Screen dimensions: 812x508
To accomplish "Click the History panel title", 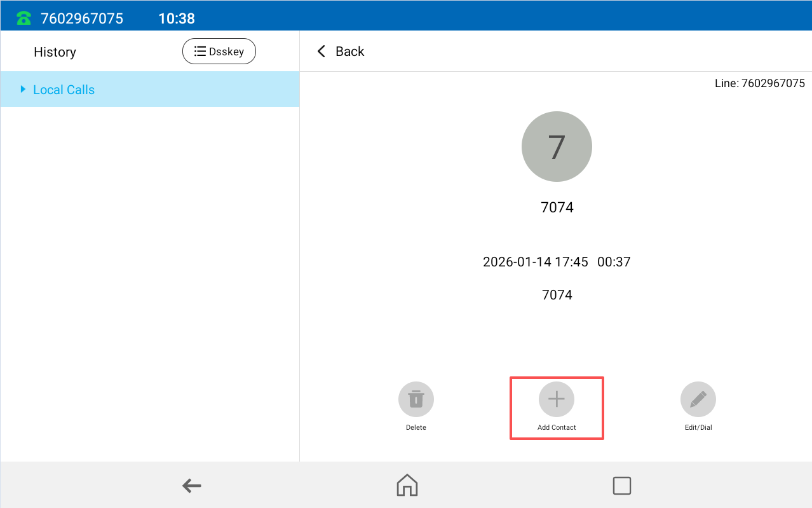I will [x=55, y=52].
